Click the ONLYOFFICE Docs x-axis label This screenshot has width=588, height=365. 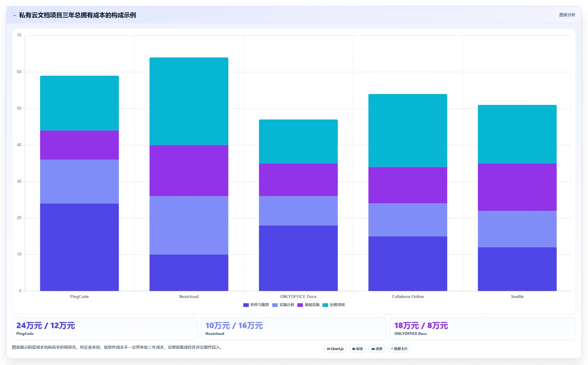pos(298,296)
